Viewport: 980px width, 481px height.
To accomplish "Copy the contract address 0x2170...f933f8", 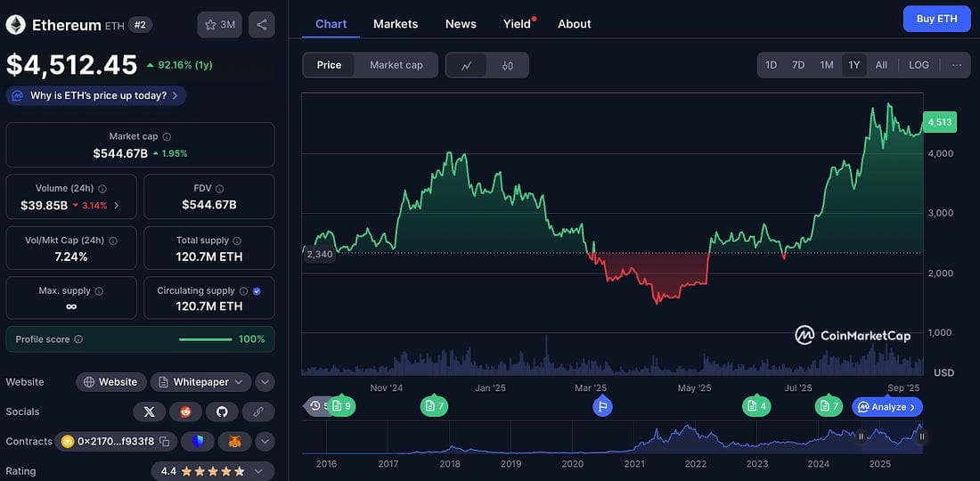I will pyautogui.click(x=165, y=442).
